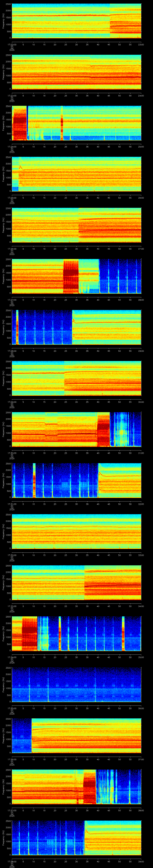Select the quiet blue spectrogram starting at 17:35:00

[76, 685]
